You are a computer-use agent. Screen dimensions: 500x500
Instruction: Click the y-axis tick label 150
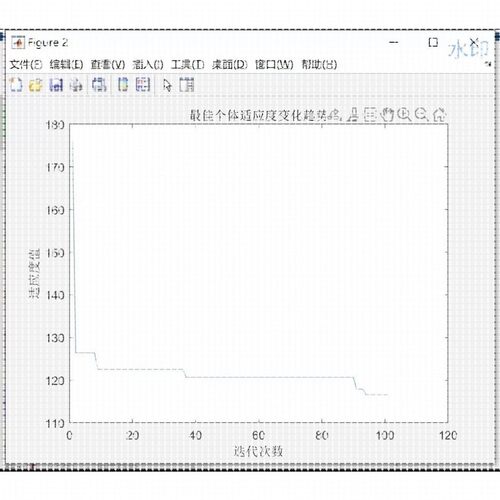(55, 253)
